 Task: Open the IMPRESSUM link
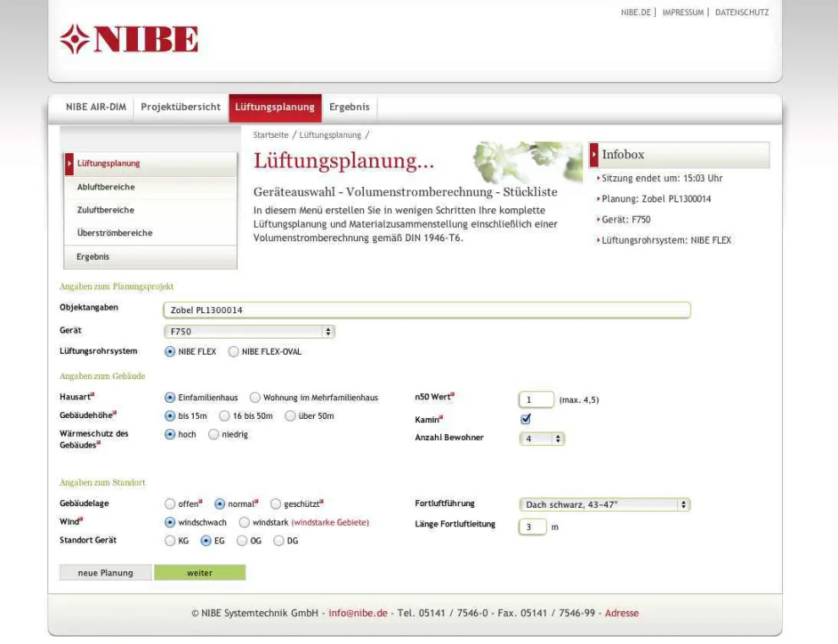tap(683, 13)
